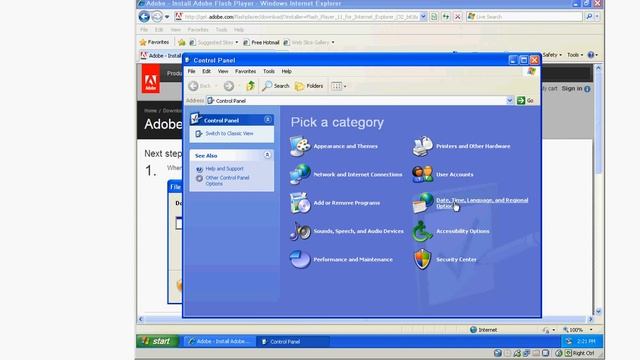
Task: Click Live Search magnifier icon
Action: (589, 17)
